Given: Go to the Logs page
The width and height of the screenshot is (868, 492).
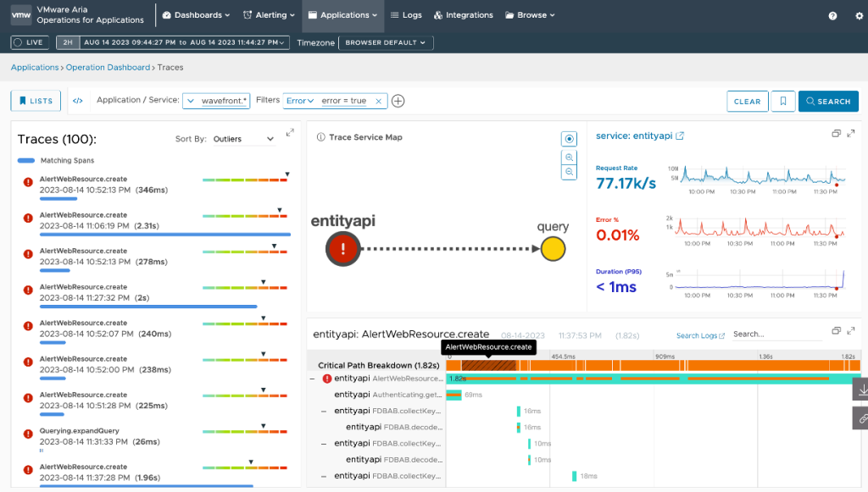Looking at the screenshot, I should pyautogui.click(x=406, y=15).
